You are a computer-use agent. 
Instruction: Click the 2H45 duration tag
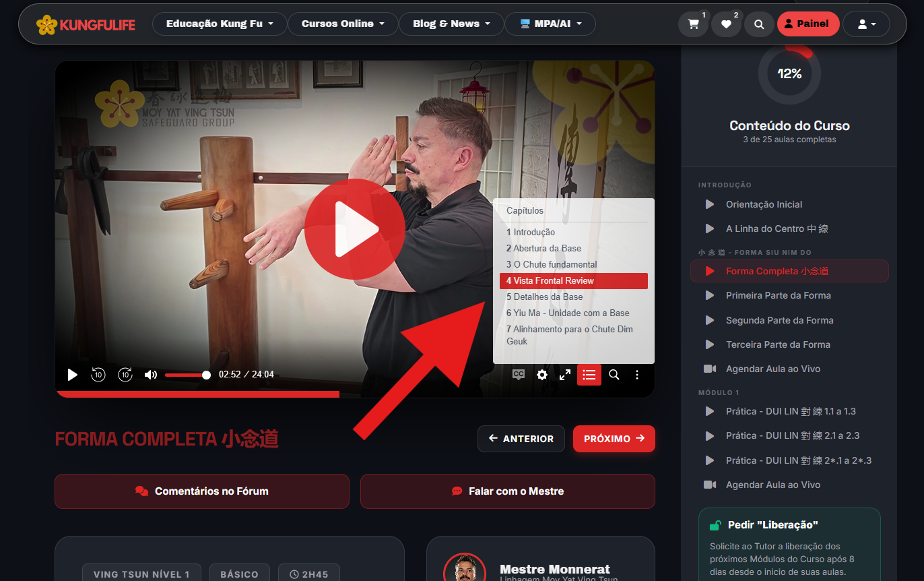click(309, 574)
